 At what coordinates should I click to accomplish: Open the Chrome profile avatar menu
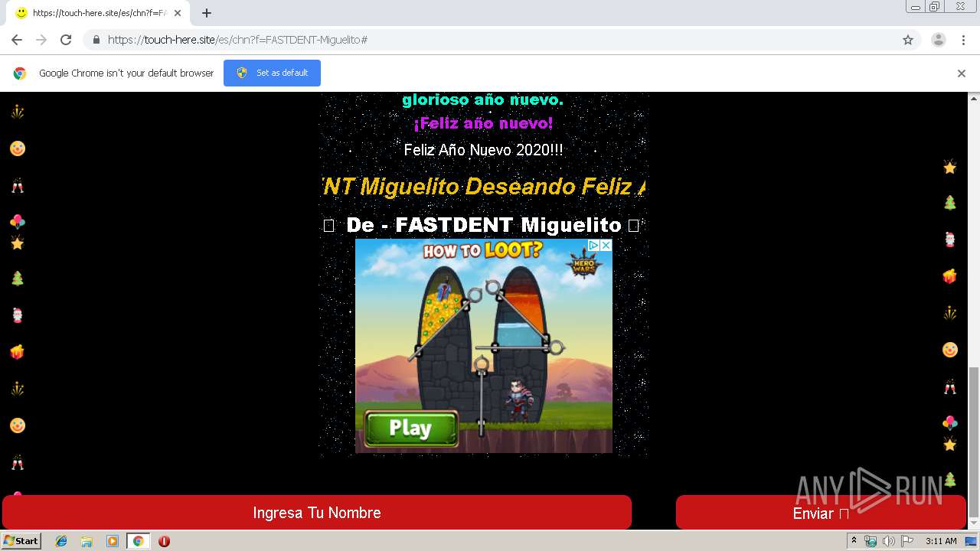tap(939, 40)
